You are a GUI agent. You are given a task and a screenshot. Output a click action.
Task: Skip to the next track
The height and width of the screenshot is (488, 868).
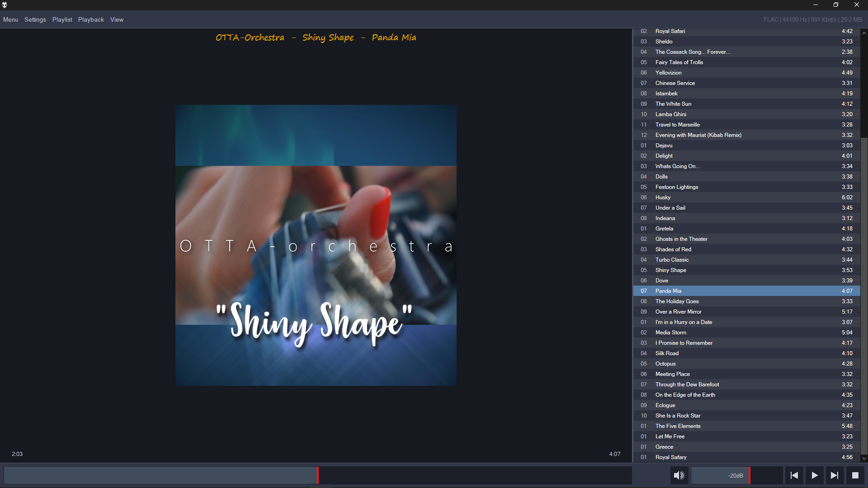[x=835, y=475]
